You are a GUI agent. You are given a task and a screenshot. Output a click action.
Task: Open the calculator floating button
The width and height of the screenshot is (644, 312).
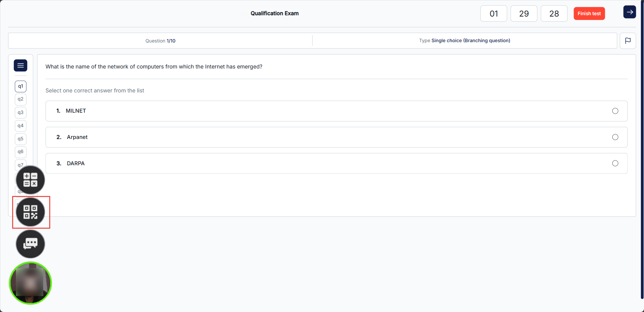[x=30, y=180]
